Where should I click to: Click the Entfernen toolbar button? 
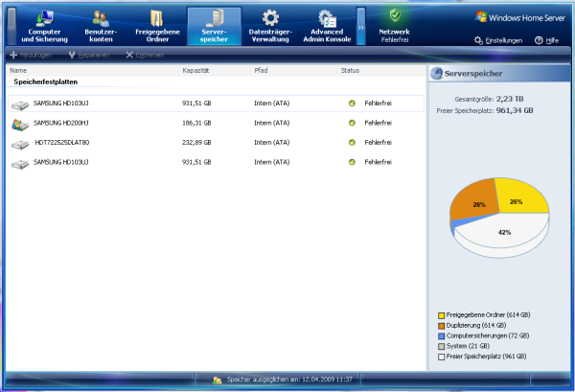coord(145,55)
